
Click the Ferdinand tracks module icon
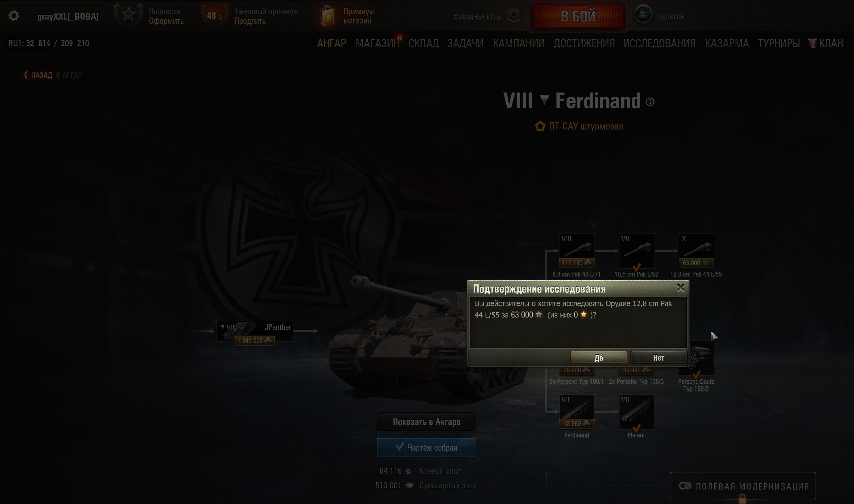tap(576, 411)
